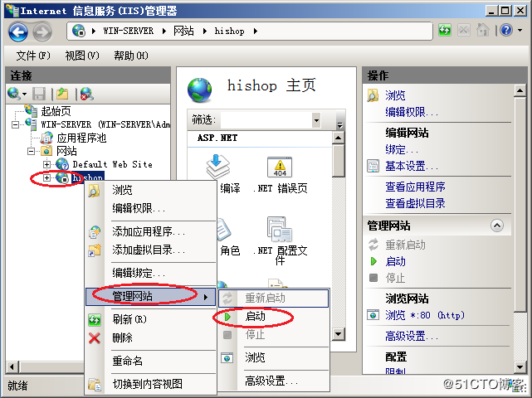Screen dimensions: 532x398
Task: Click the vertical scrollbar in the features pane
Action: click(338, 232)
